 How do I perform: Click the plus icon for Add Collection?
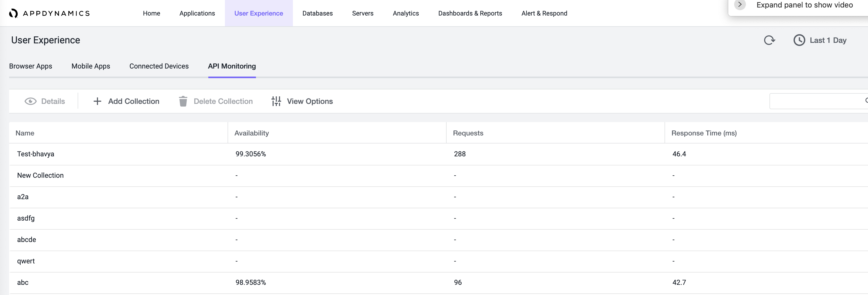point(97,101)
